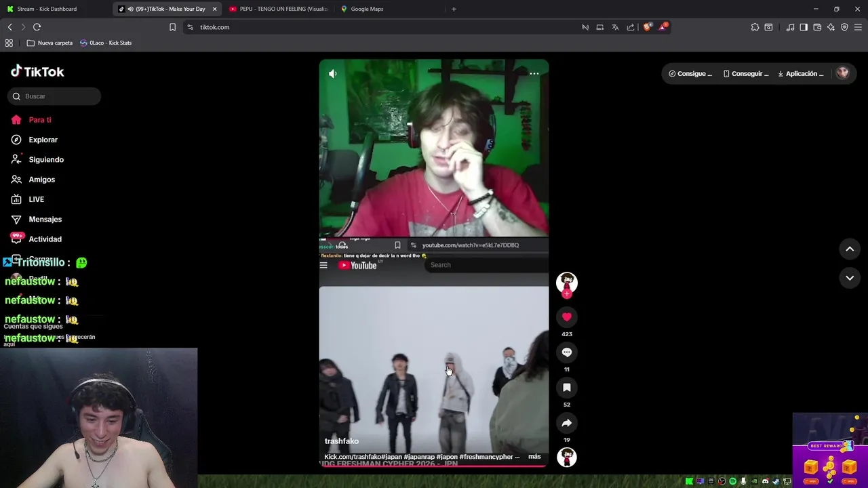
Task: Go to the next video with down chevron
Action: pyautogui.click(x=850, y=278)
